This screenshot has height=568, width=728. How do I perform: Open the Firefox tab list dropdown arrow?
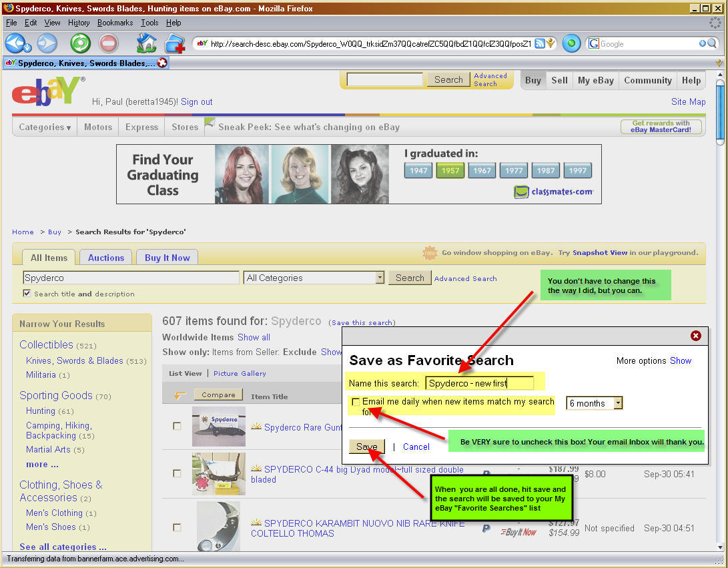tap(719, 63)
